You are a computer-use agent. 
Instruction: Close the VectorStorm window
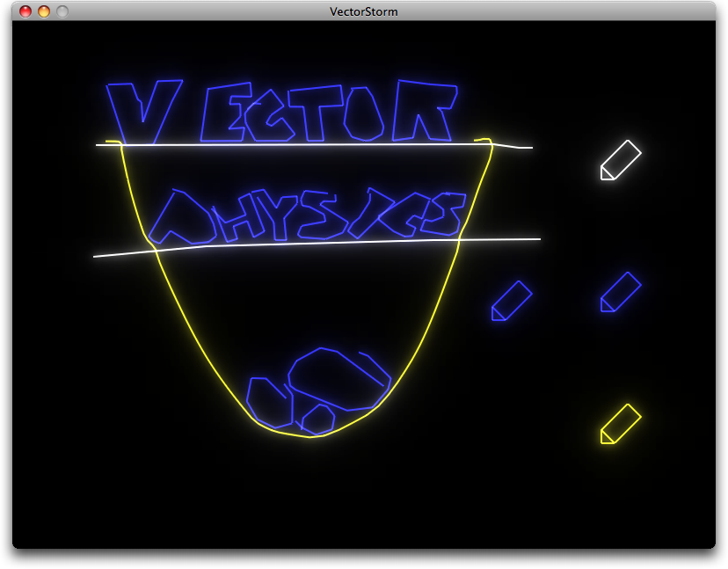[25, 11]
